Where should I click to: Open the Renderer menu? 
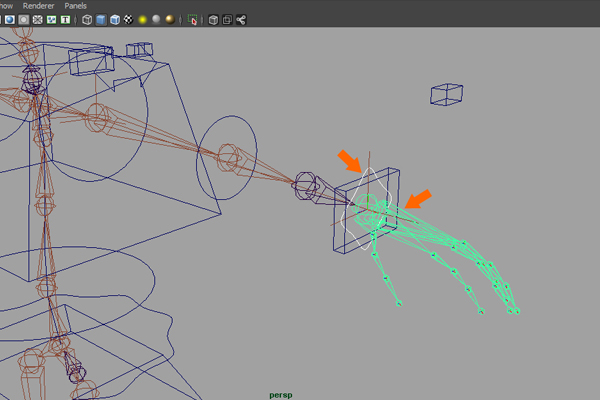point(38,6)
